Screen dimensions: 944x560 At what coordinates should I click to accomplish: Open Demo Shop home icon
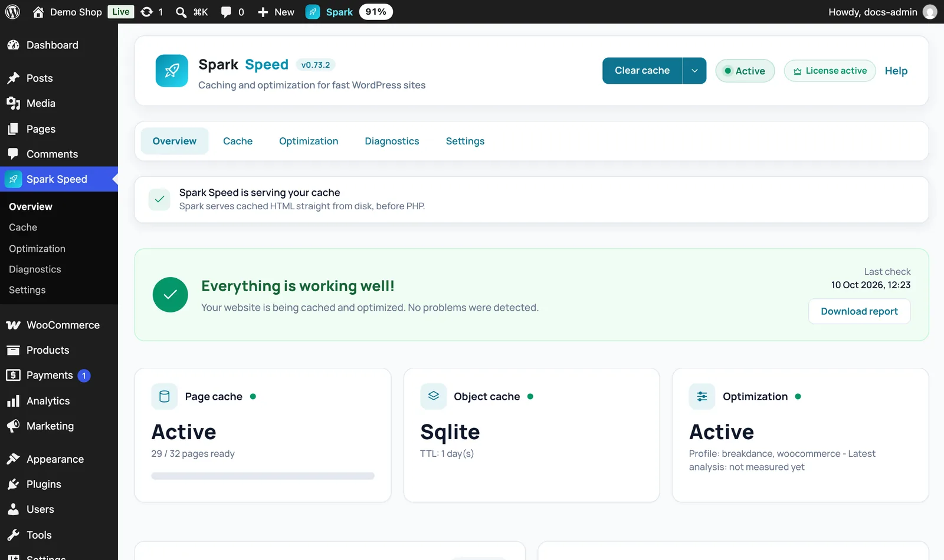tap(38, 12)
